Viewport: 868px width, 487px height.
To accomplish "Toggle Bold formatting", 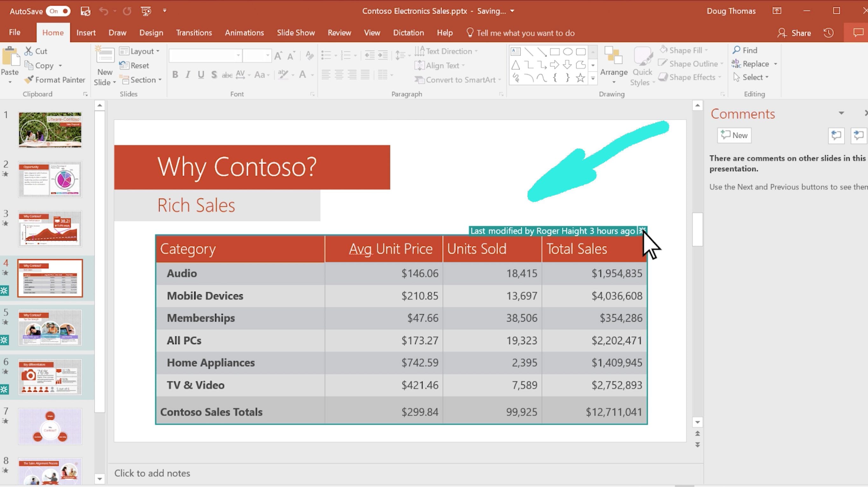I will [x=175, y=74].
